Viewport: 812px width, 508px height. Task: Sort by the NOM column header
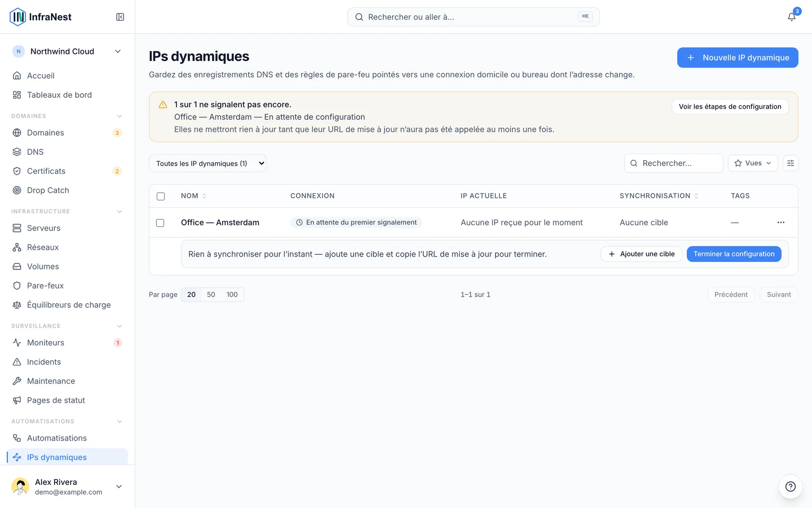pyautogui.click(x=193, y=196)
